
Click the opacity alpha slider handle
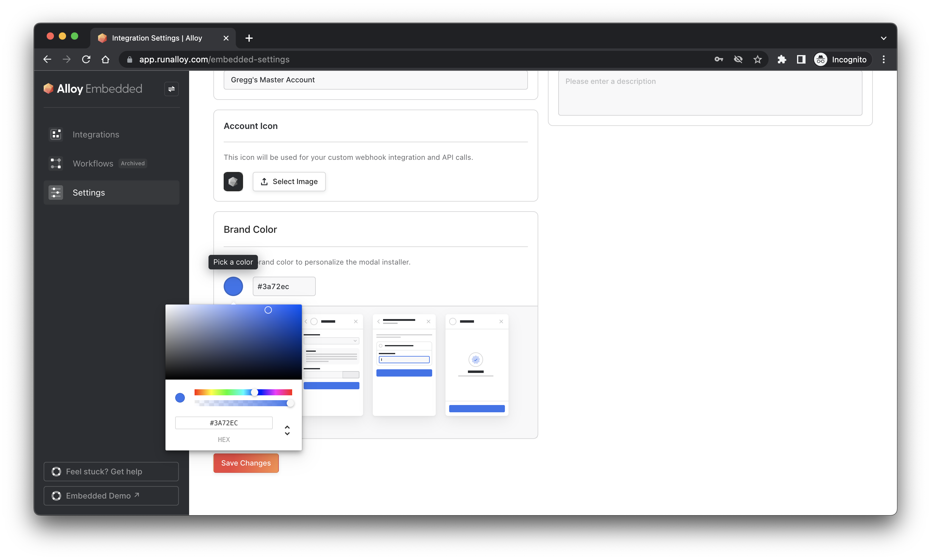pyautogui.click(x=290, y=404)
